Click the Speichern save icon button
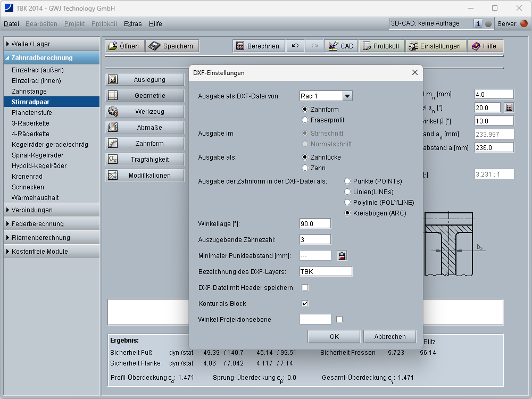 coord(172,46)
